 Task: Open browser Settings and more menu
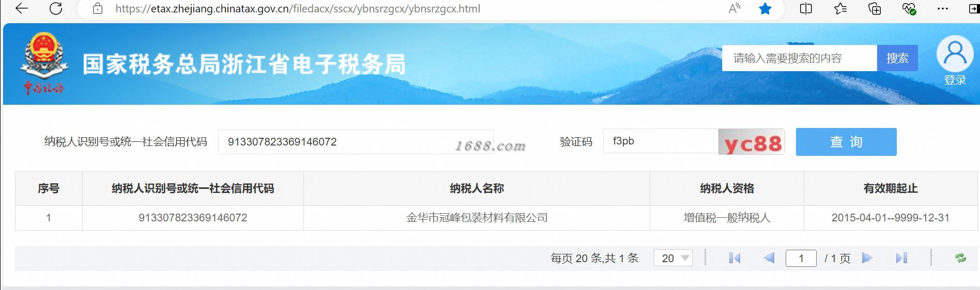pos(943,8)
